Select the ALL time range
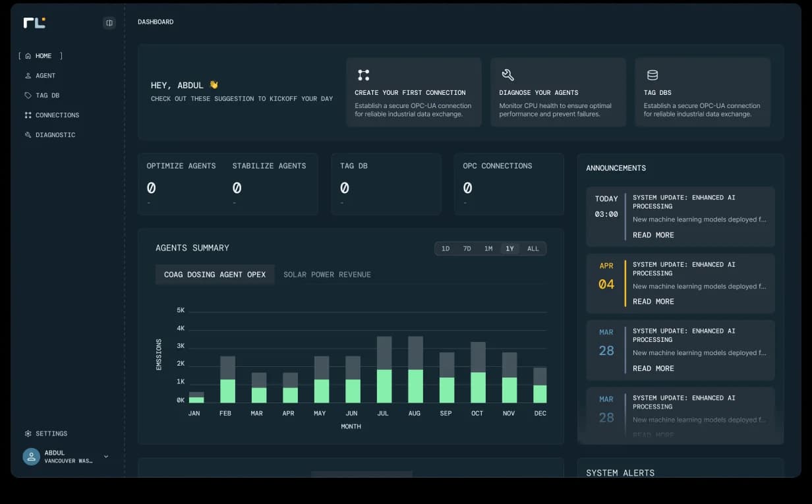 [x=533, y=248]
